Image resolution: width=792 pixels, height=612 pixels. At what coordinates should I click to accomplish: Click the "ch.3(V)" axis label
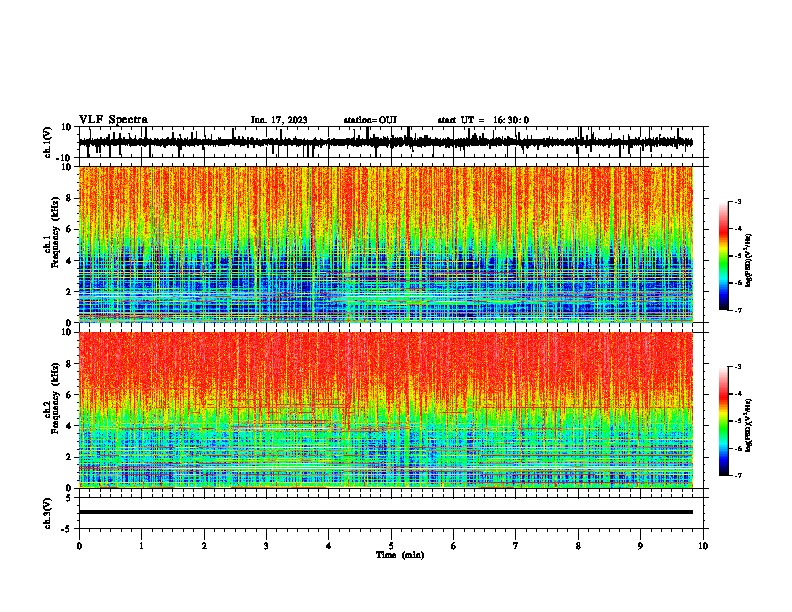point(47,514)
